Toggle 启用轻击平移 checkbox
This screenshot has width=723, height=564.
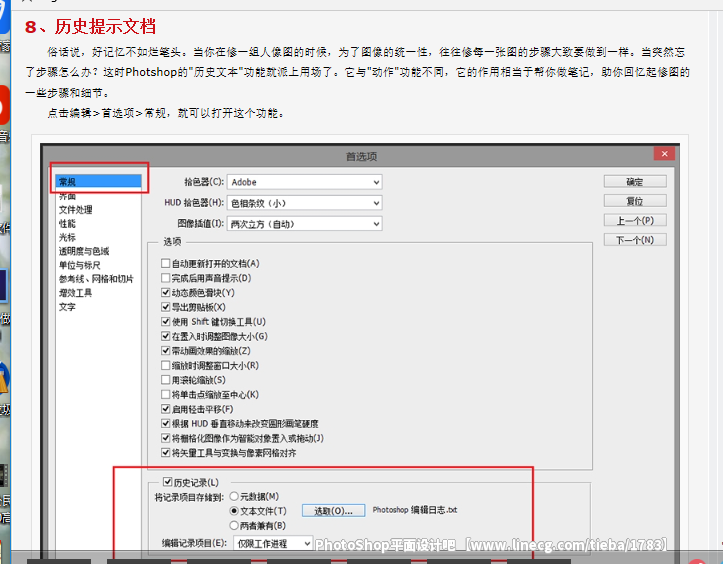click(x=166, y=409)
